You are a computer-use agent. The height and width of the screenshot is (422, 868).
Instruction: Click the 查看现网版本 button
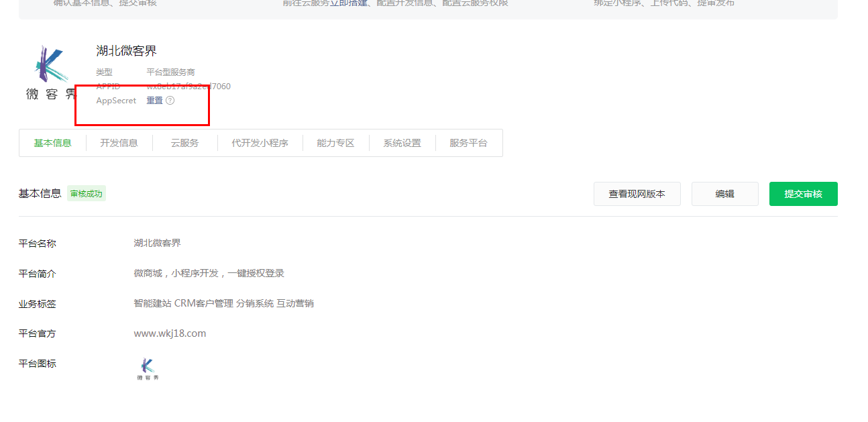(637, 194)
